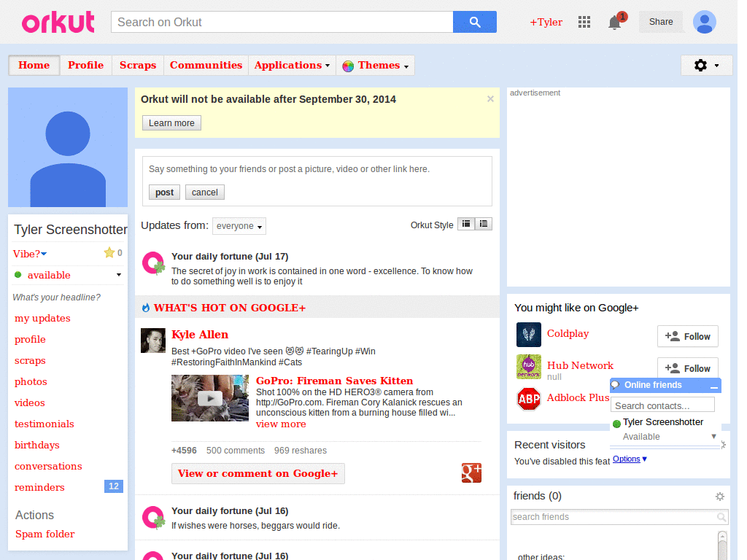Open the chat Options dropdown

tap(630, 459)
